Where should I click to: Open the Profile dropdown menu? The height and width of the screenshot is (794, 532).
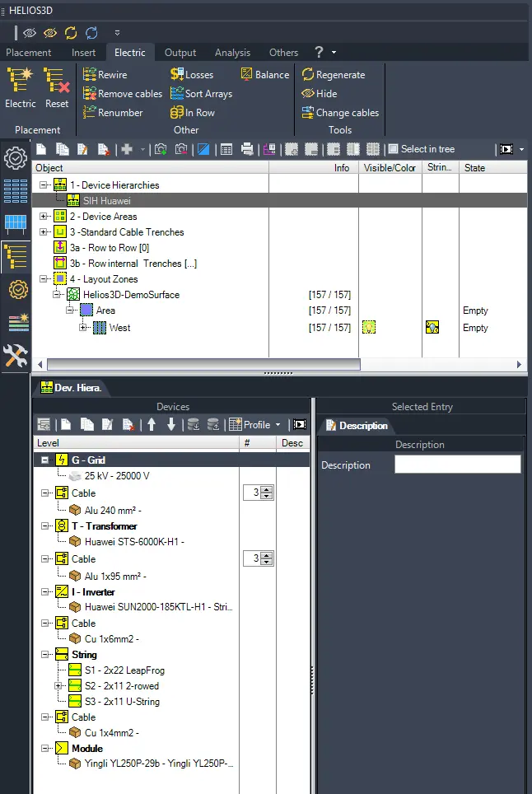(256, 425)
